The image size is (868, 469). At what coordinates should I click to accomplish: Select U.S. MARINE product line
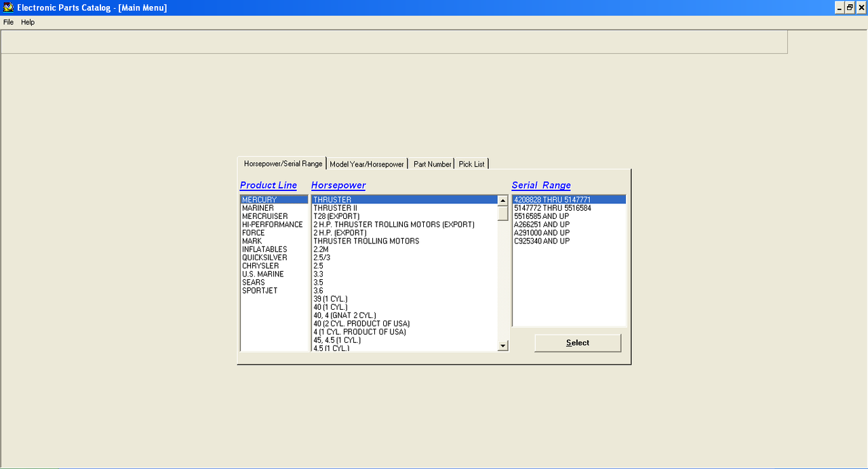click(x=274, y=274)
